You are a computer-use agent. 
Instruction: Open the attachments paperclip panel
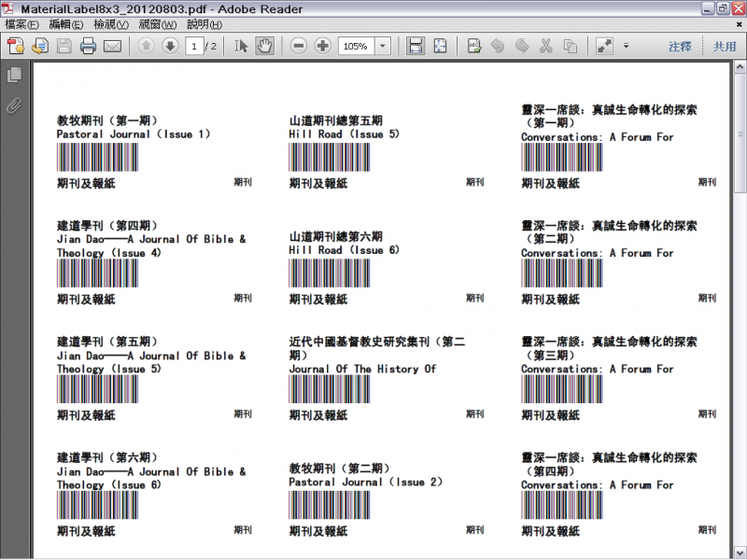pos(14,105)
